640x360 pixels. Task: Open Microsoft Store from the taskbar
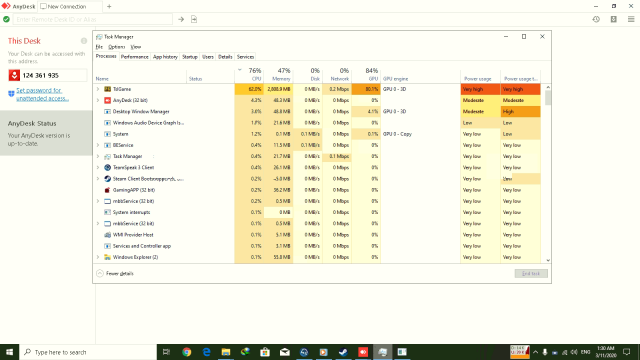pyautogui.click(x=265, y=352)
